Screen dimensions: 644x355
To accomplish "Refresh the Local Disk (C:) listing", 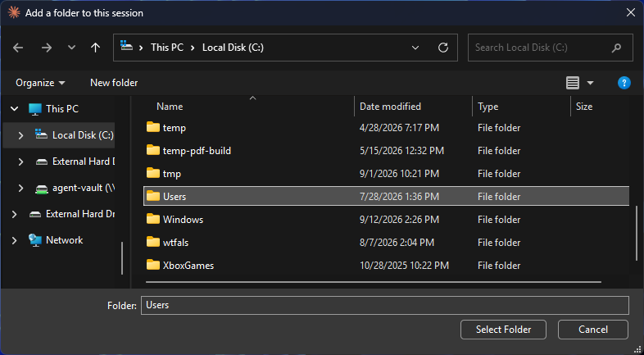I will point(442,48).
